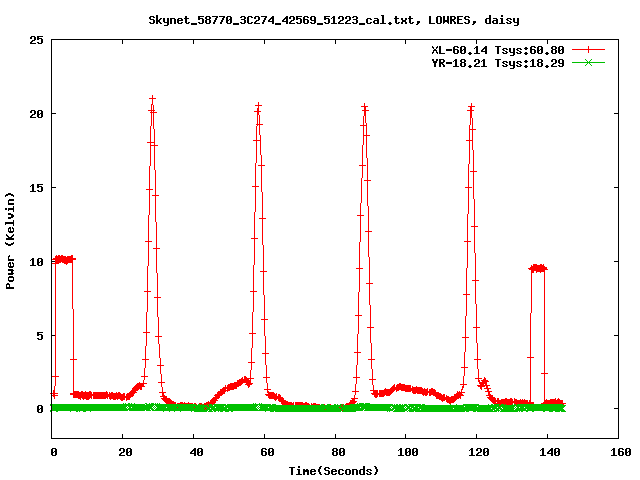Screen dimensions: 640x480
Task: Click the 100 tick on Time axis
Action: click(408, 452)
